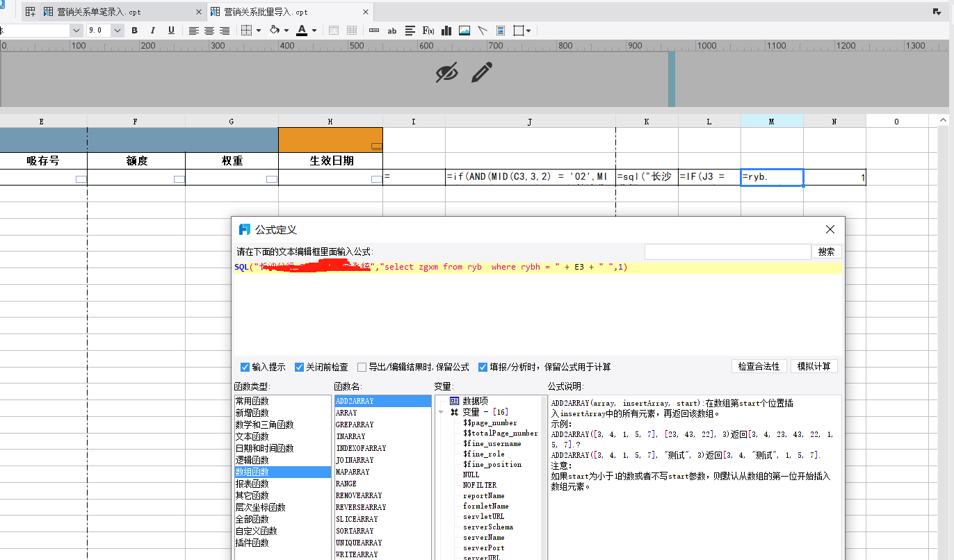954x560 pixels.
Task: Open border style dropdown arrow
Action: pyautogui.click(x=259, y=31)
